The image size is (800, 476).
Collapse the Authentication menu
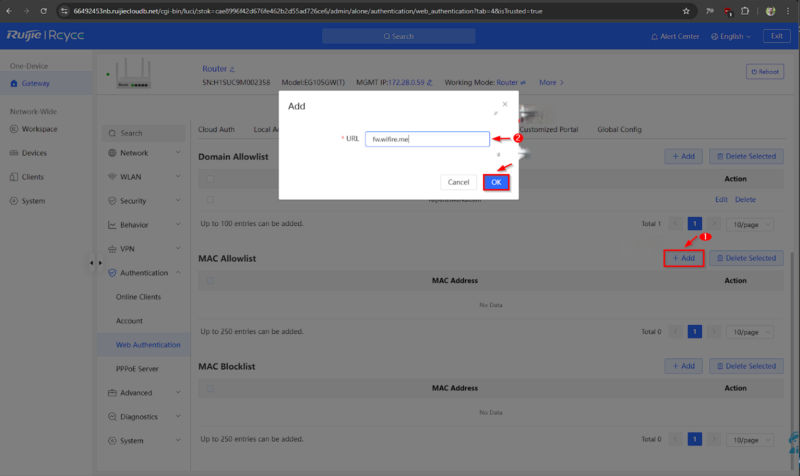tap(144, 273)
